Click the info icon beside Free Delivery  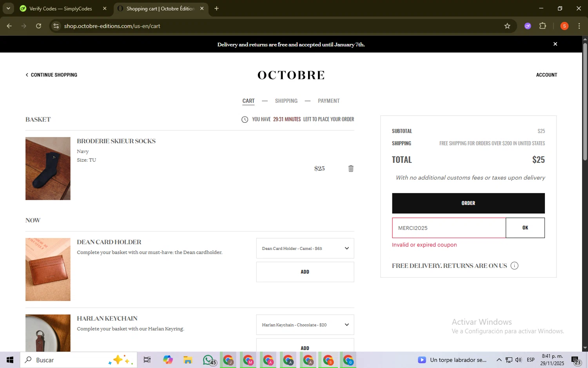(x=514, y=266)
